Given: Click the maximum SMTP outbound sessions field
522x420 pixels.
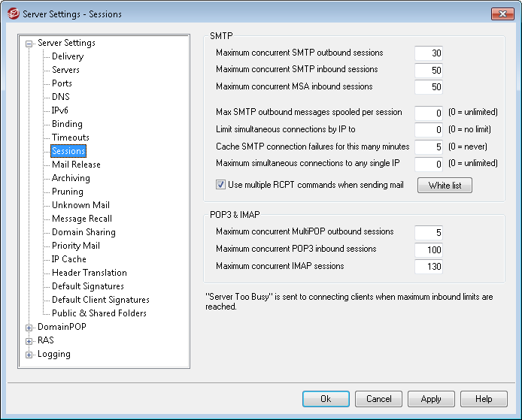Looking at the screenshot, I should [x=429, y=53].
